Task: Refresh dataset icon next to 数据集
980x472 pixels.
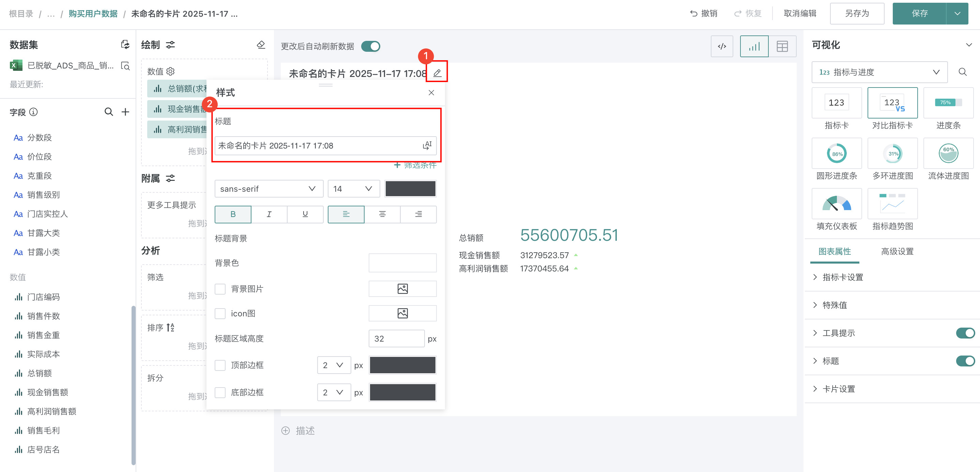Action: coord(125,45)
